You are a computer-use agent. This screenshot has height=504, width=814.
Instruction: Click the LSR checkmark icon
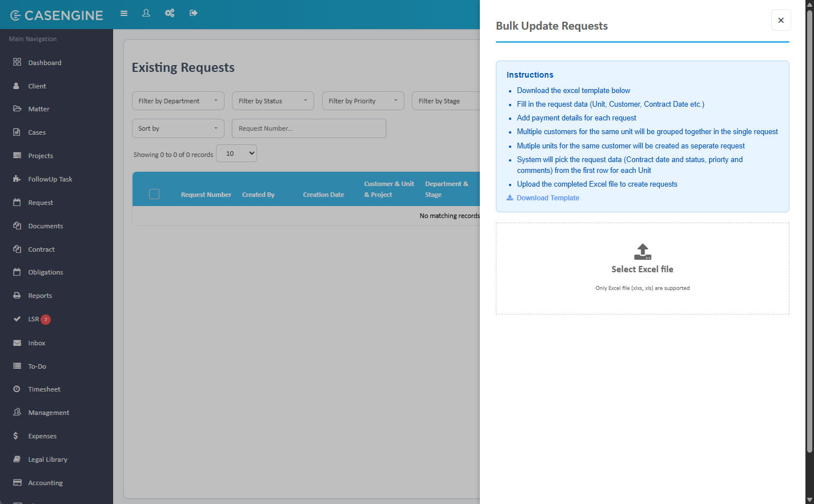[17, 319]
